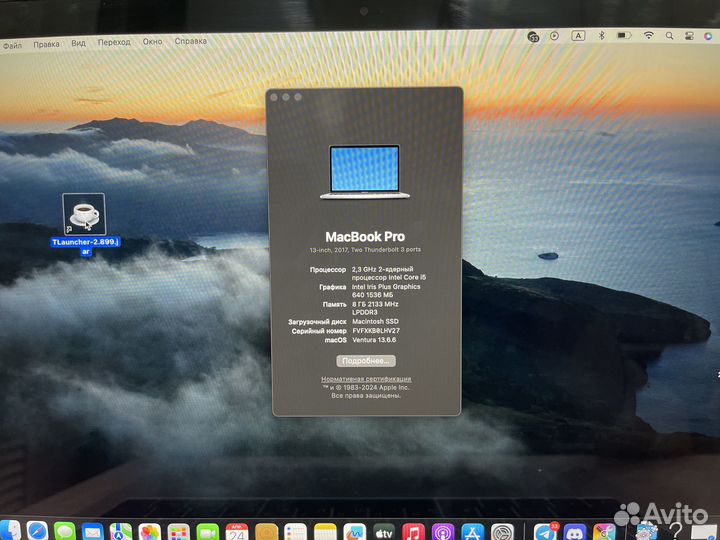The width and height of the screenshot is (720, 540).
Task: Click the menu bar icon with 33 badge
Action: 534,37
